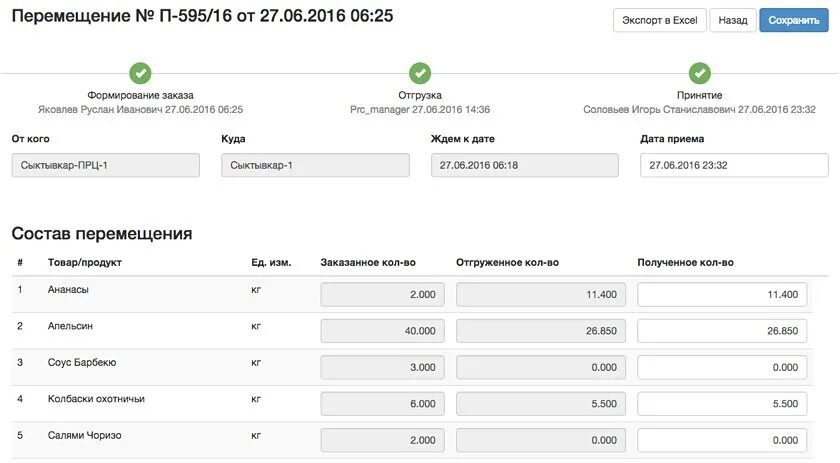The height and width of the screenshot is (463, 840).
Task: Export the document via Экспорт в Excel
Action: pos(659,20)
